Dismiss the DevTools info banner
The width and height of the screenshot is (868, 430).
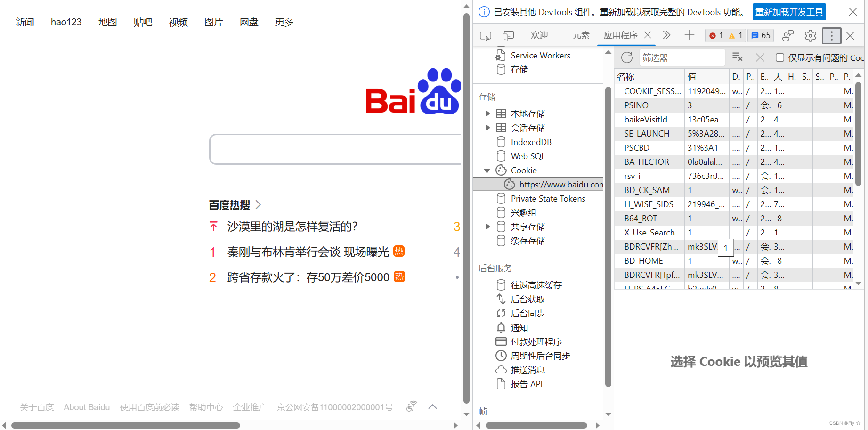pyautogui.click(x=853, y=12)
